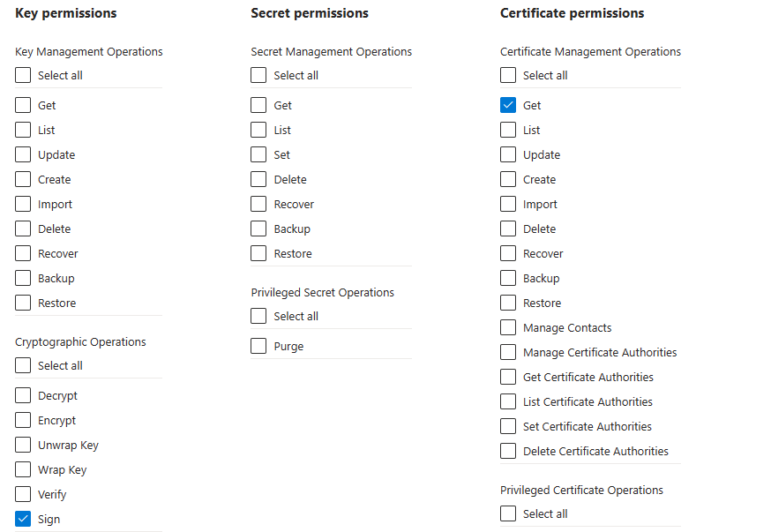The image size is (771, 532).
Task: Enable Get under Key Management Operations
Action: click(23, 105)
